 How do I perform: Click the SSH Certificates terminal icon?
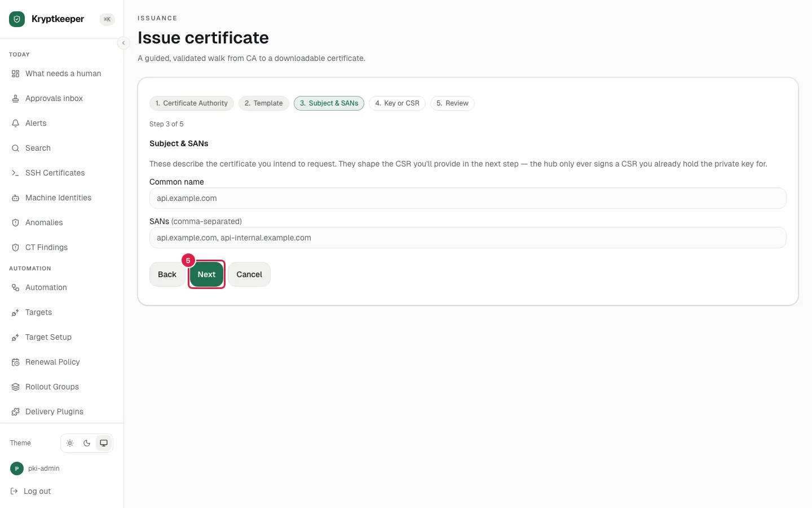click(x=15, y=173)
